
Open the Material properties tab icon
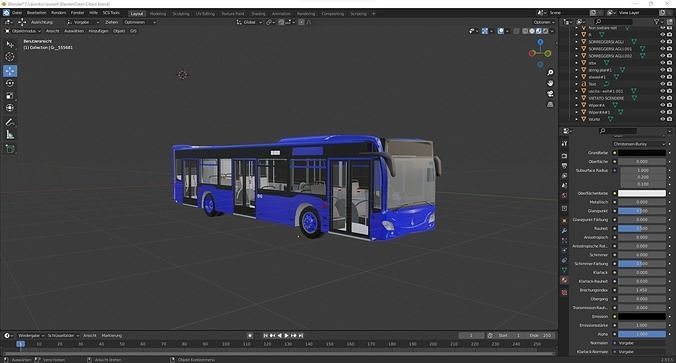point(564,280)
